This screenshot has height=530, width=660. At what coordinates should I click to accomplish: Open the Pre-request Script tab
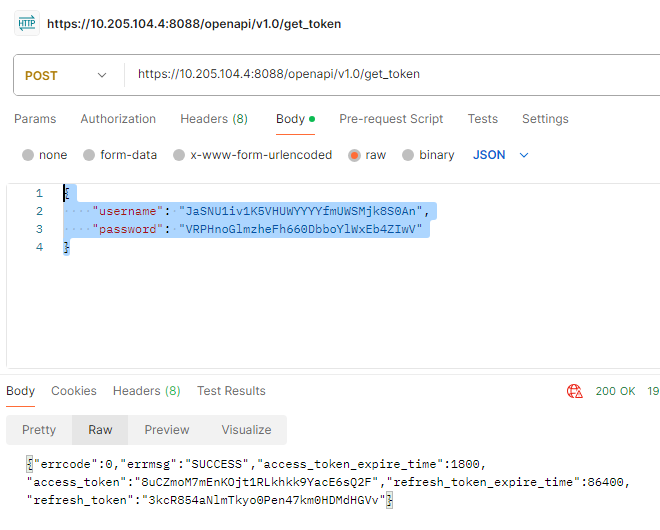pos(391,119)
